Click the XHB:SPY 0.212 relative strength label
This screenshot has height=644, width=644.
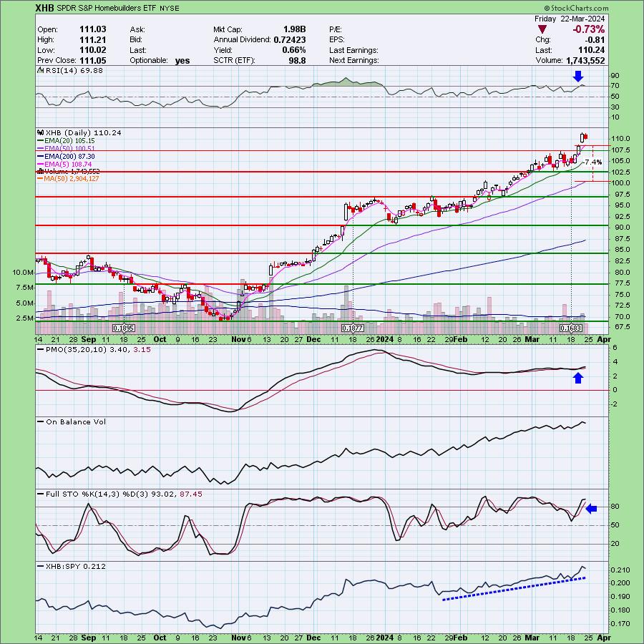tap(72, 567)
